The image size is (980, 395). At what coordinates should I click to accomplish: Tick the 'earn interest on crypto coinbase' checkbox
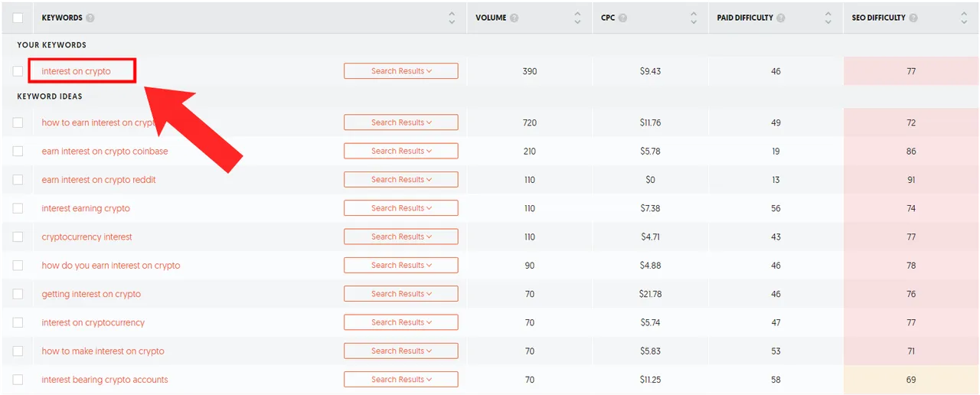(18, 151)
